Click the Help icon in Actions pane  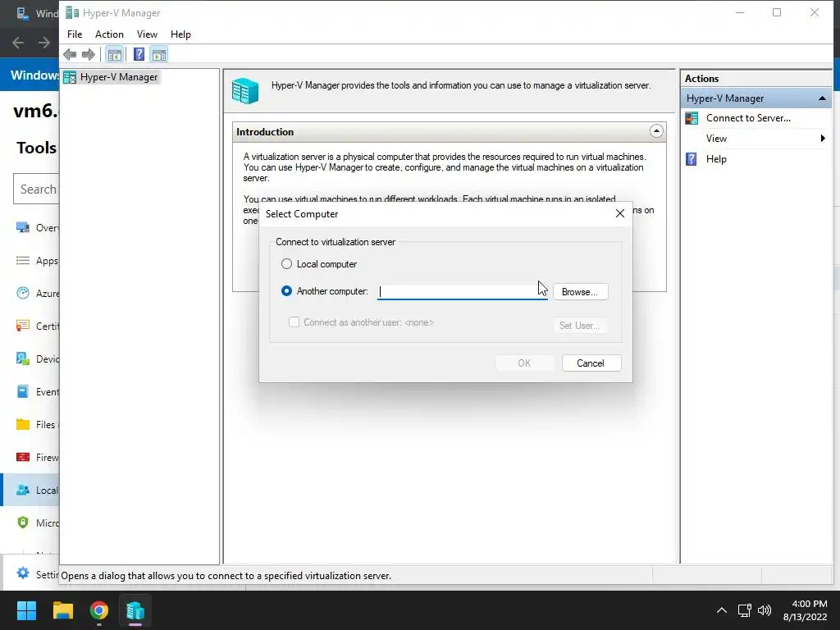692,159
